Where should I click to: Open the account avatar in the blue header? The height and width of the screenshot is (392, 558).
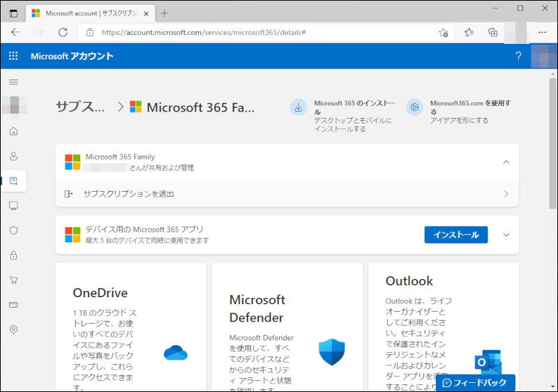(544, 56)
